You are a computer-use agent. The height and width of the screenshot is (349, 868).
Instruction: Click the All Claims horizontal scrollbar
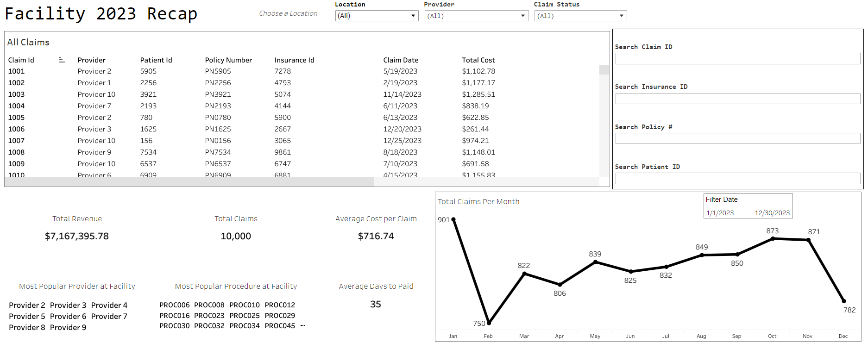[189, 182]
